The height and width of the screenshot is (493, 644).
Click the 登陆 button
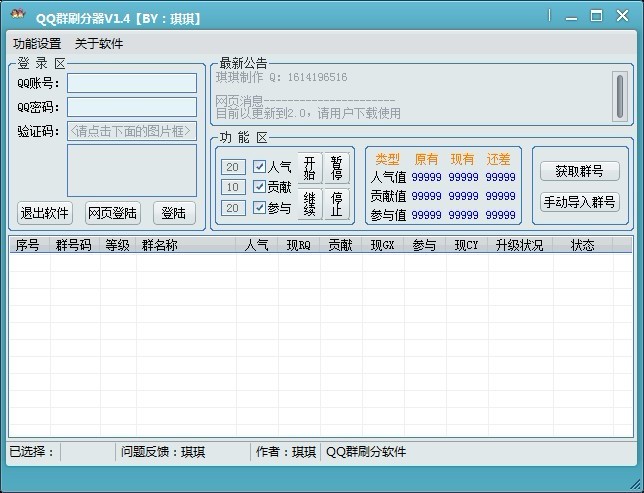[174, 213]
